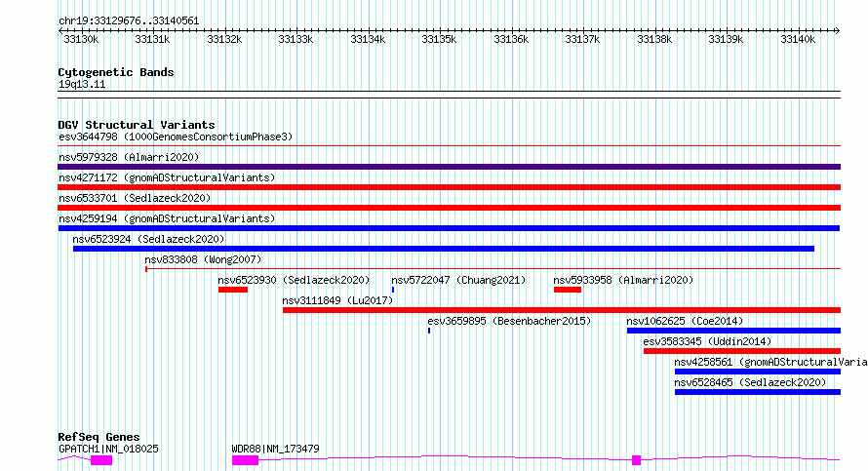This screenshot has height=471, width=868.
Task: Click the 33130k ruler tick label
Action: [x=81, y=39]
